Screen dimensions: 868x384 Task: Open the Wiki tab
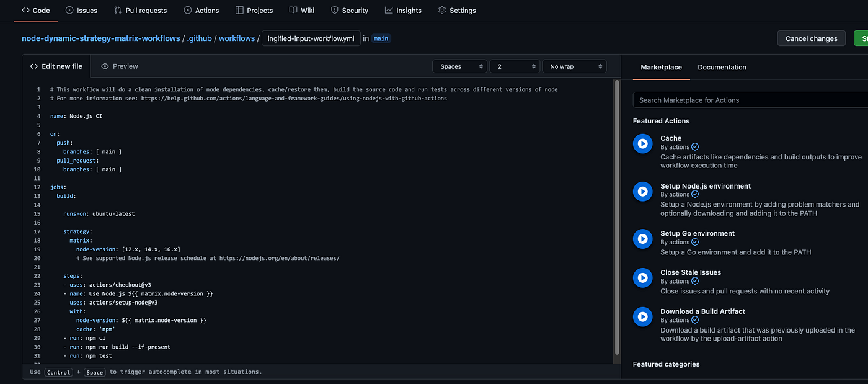pos(302,11)
